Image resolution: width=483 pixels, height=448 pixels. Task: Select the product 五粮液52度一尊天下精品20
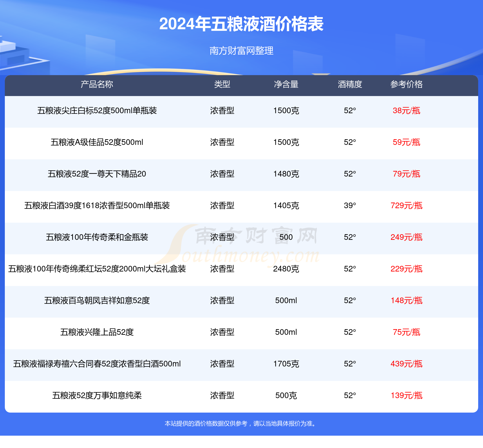(97, 174)
